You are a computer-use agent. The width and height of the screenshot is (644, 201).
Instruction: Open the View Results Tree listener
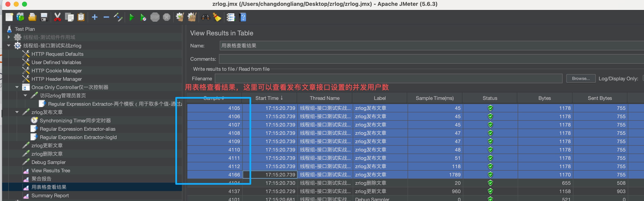coord(51,170)
